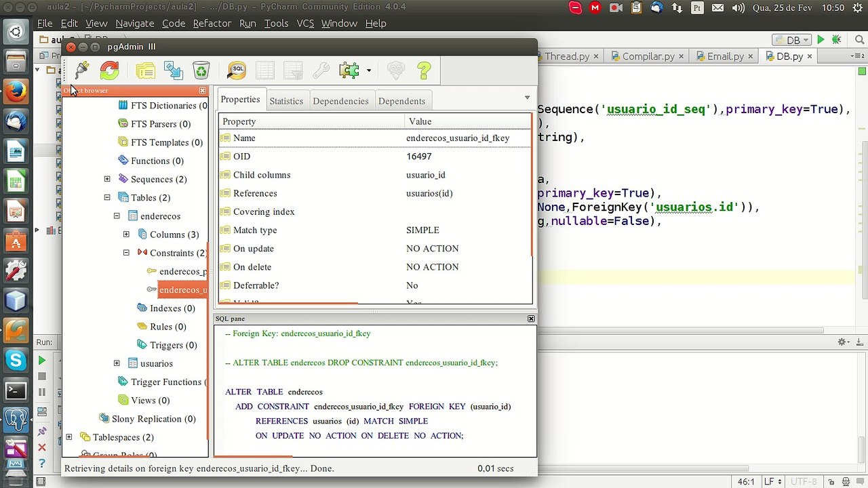The height and width of the screenshot is (488, 868).
Task: Close the SQL pane
Action: pos(531,319)
